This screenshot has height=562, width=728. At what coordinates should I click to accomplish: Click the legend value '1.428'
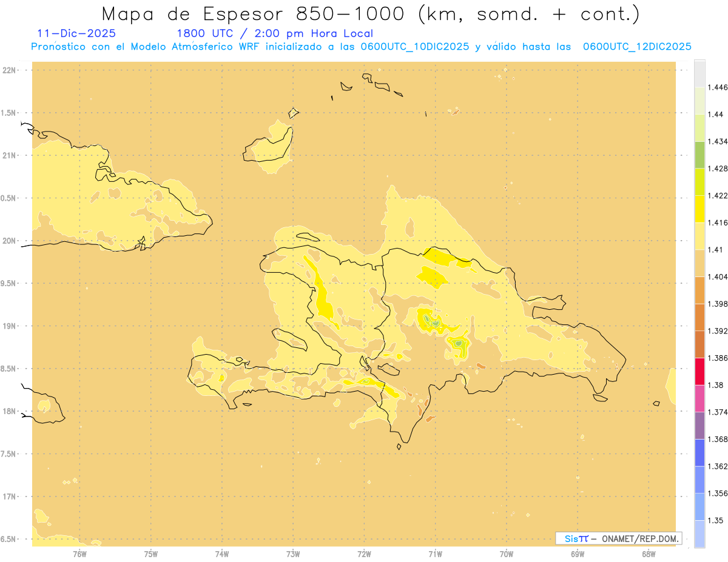click(x=718, y=169)
